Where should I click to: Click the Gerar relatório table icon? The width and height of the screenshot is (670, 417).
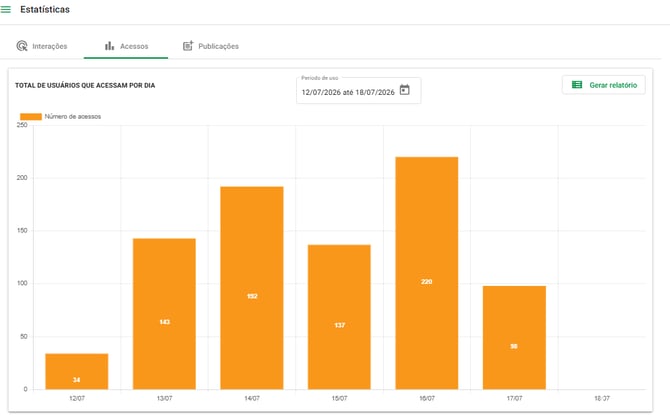tap(577, 85)
